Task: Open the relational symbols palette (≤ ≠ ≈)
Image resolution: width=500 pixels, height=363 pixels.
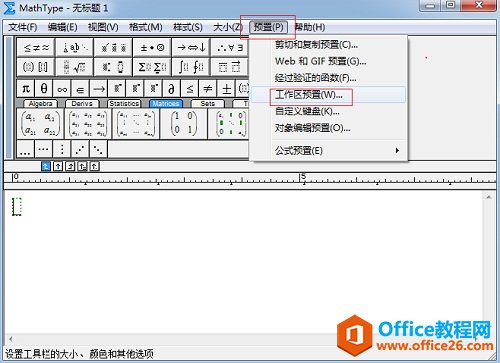Action: point(36,48)
